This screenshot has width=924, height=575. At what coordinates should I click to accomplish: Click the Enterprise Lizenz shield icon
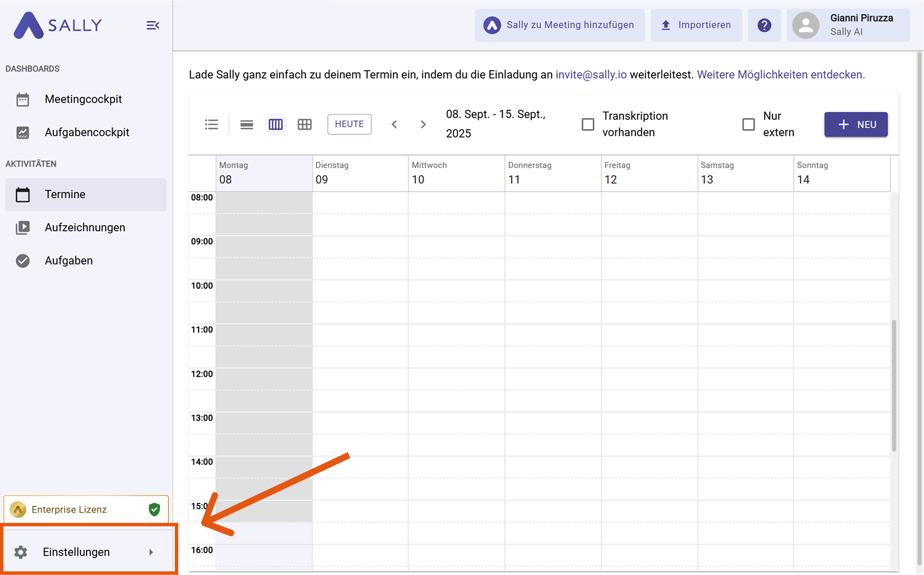tap(154, 509)
